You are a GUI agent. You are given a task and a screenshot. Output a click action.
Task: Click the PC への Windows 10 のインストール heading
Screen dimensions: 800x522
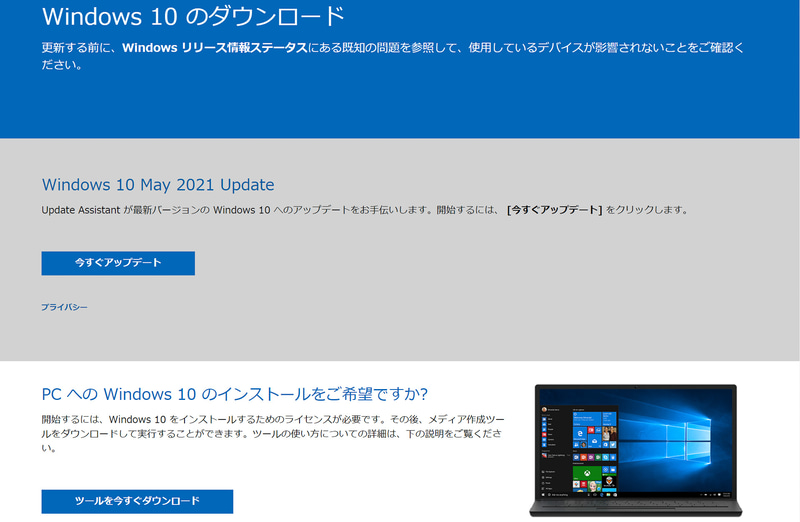(x=235, y=394)
